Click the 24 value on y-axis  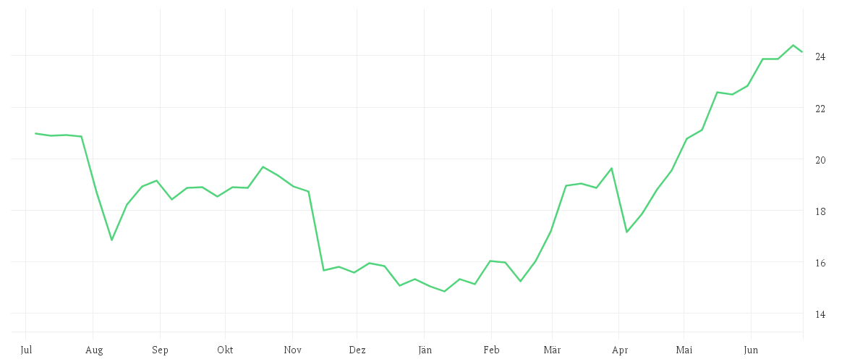tap(821, 56)
